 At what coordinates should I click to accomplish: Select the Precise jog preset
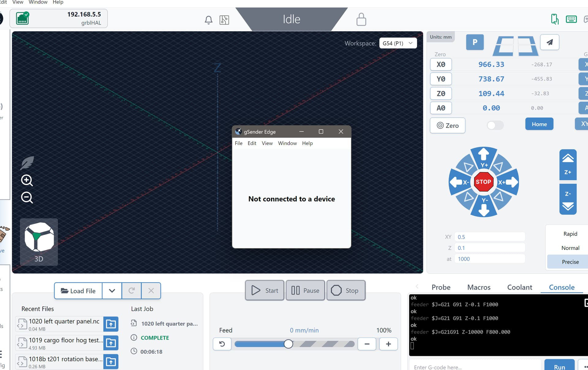pyautogui.click(x=570, y=262)
